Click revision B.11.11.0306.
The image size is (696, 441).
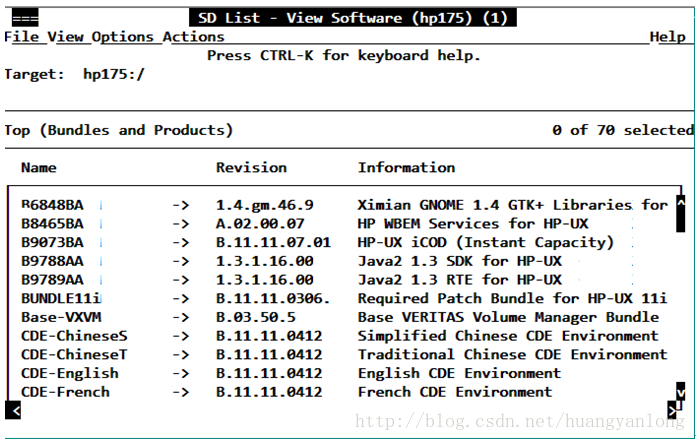coord(273,299)
